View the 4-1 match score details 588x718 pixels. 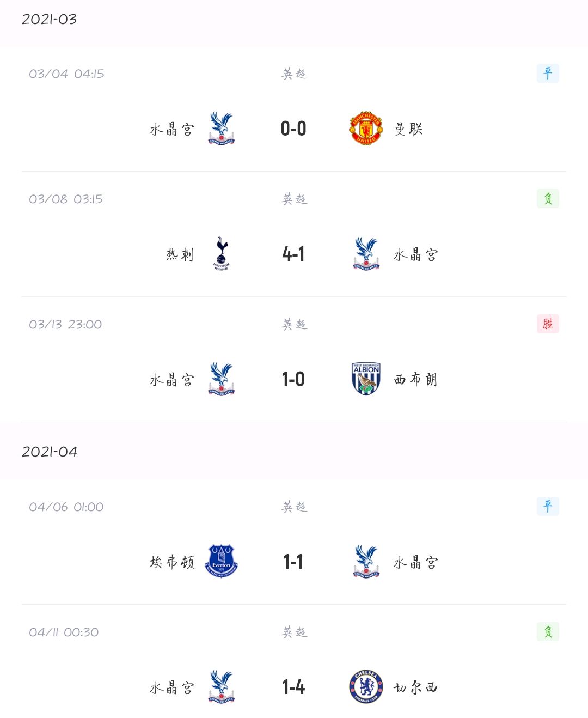click(293, 254)
